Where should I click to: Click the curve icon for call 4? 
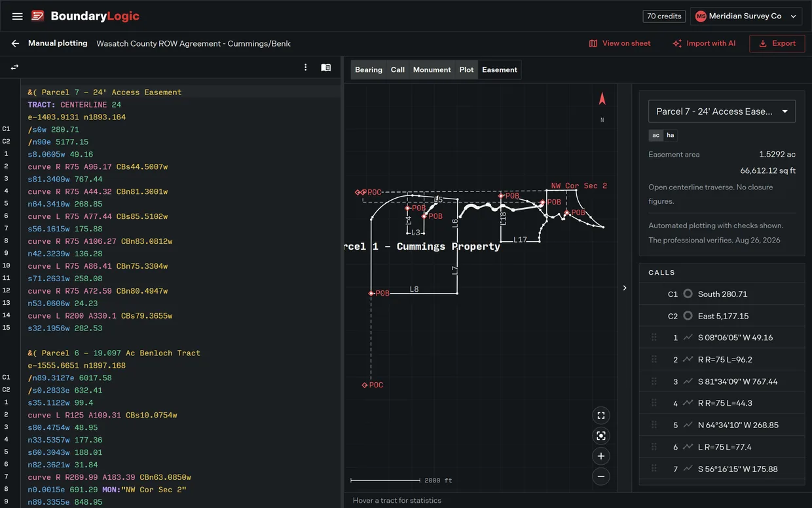pyautogui.click(x=688, y=403)
